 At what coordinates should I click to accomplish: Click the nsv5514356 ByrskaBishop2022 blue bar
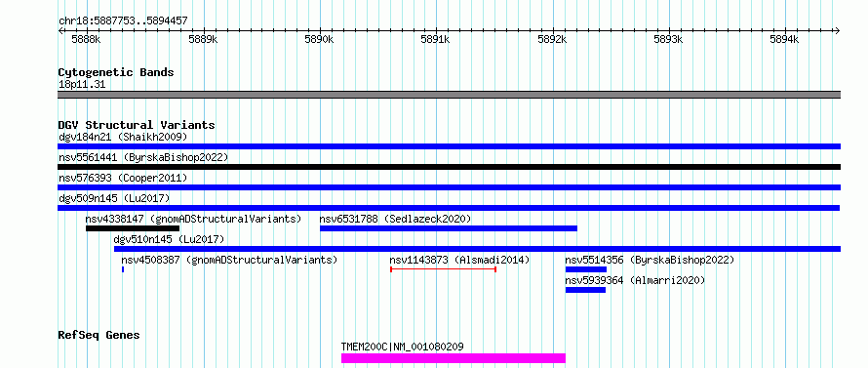click(x=586, y=269)
